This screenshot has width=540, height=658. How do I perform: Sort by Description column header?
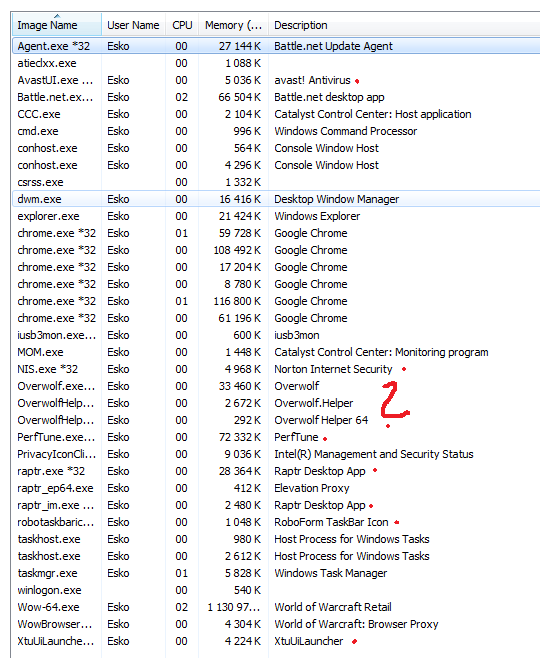[404, 25]
